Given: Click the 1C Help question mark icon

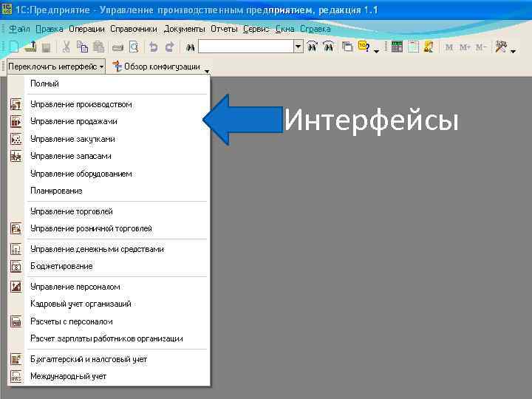Looking at the screenshot, I should tap(364, 47).
